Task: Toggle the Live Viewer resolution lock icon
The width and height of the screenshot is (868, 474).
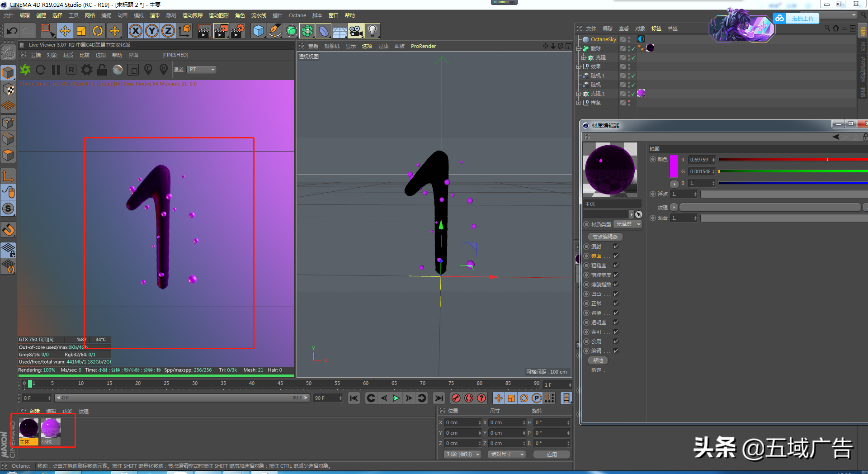Action: point(102,70)
